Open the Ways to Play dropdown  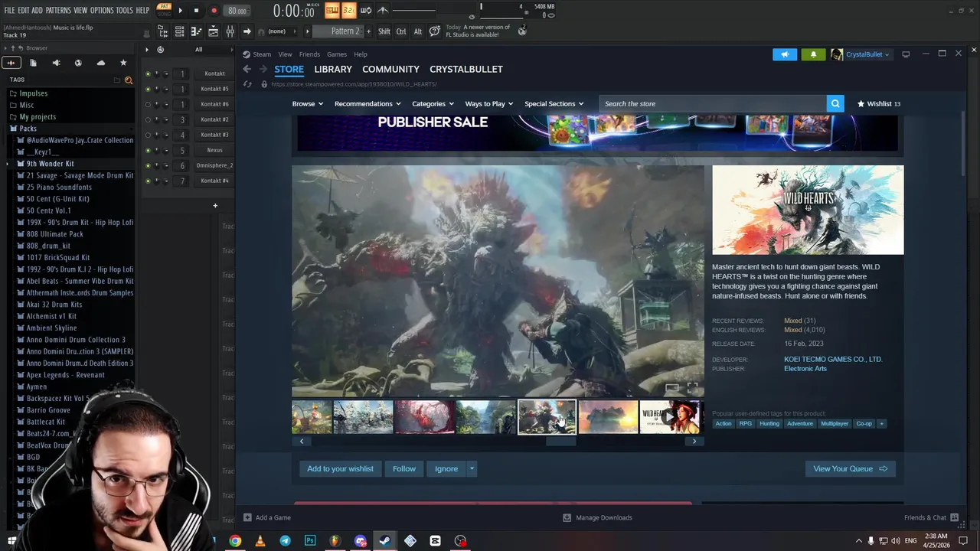pos(489,103)
